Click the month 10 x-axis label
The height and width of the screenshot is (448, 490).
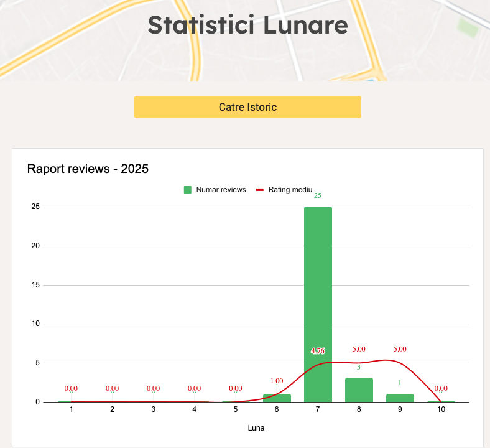[x=441, y=409]
